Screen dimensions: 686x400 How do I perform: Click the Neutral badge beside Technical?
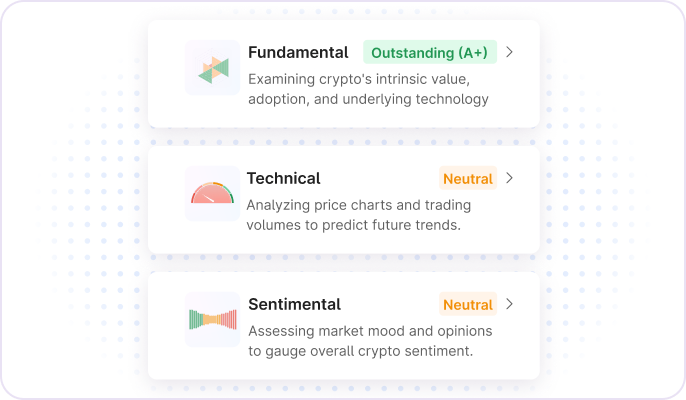pos(467,179)
